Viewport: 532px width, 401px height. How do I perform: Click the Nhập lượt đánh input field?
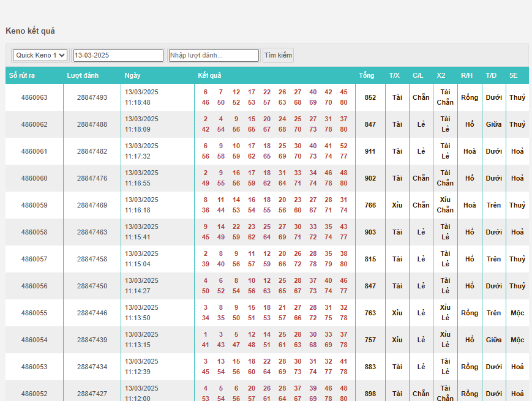pyautogui.click(x=214, y=55)
